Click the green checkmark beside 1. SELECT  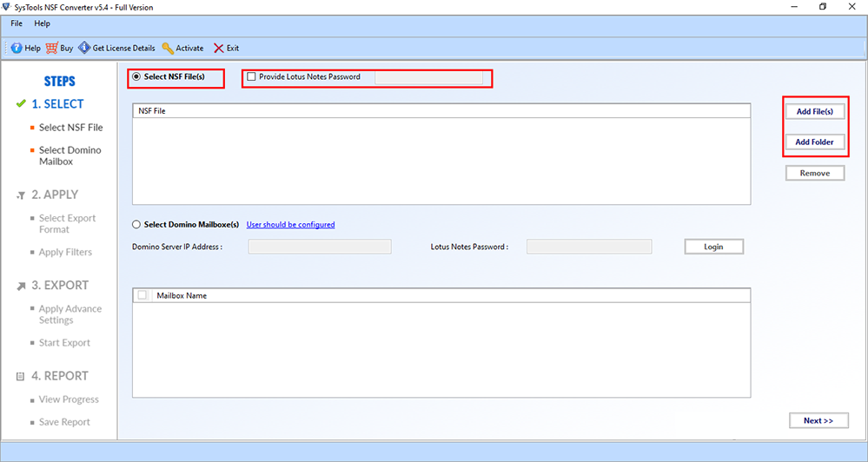pyautogui.click(x=21, y=103)
